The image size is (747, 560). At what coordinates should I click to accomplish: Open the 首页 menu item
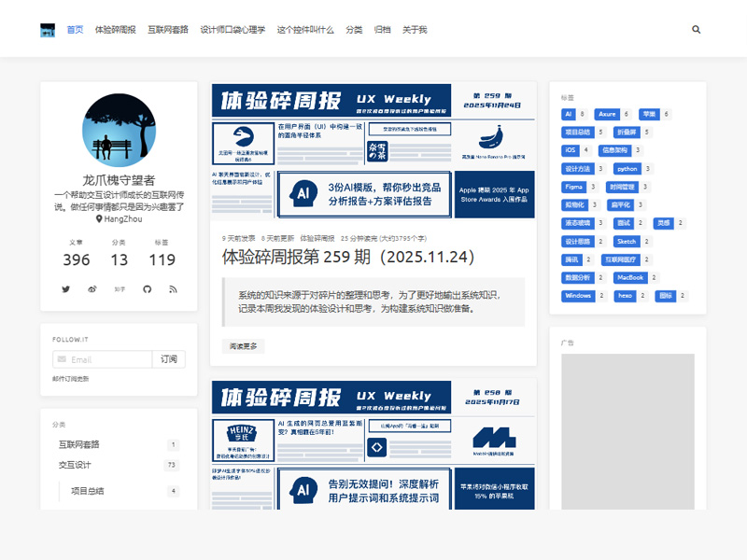(x=75, y=29)
